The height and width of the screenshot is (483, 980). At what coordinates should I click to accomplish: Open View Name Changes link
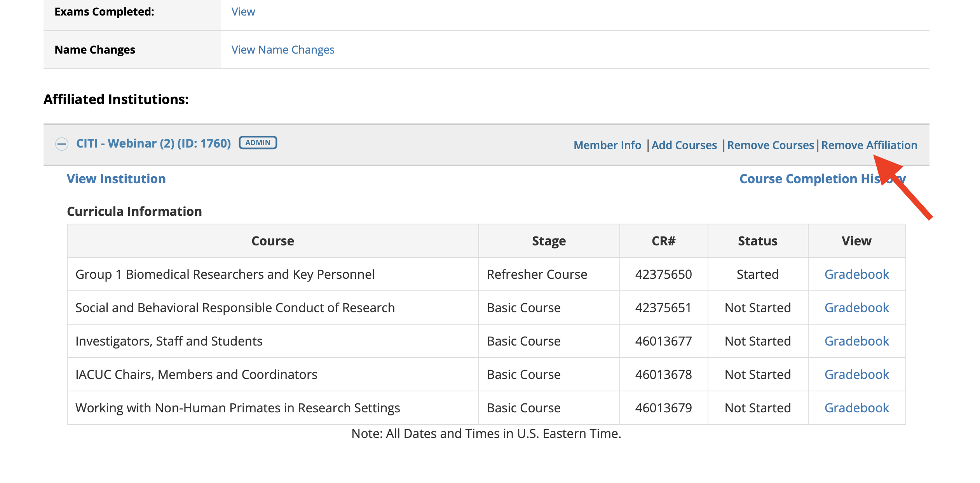coord(283,50)
